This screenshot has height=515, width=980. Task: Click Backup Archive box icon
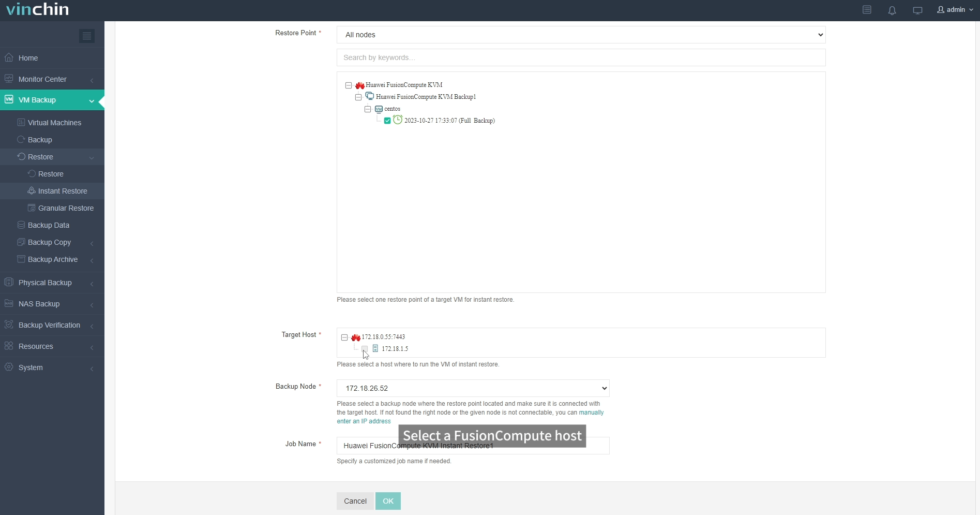click(21, 259)
